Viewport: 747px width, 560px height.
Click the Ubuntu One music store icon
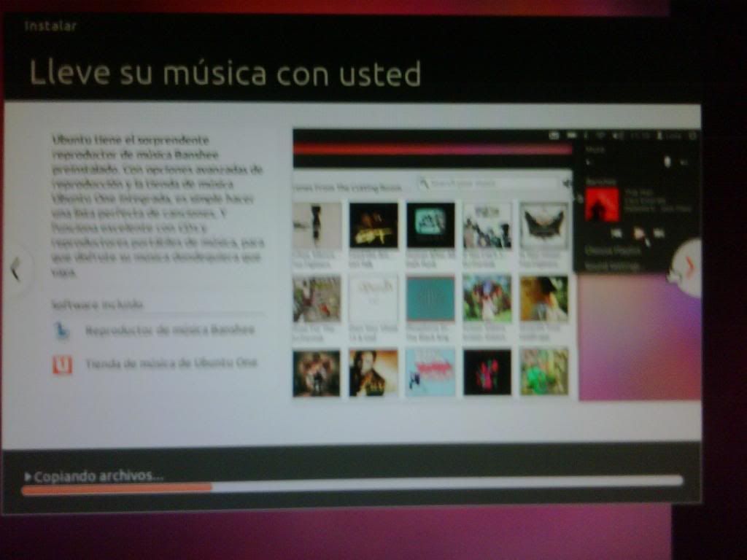pyautogui.click(x=62, y=365)
